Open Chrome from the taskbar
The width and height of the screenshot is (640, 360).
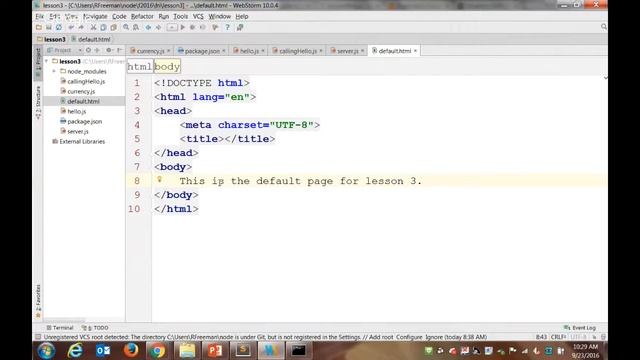158,351
